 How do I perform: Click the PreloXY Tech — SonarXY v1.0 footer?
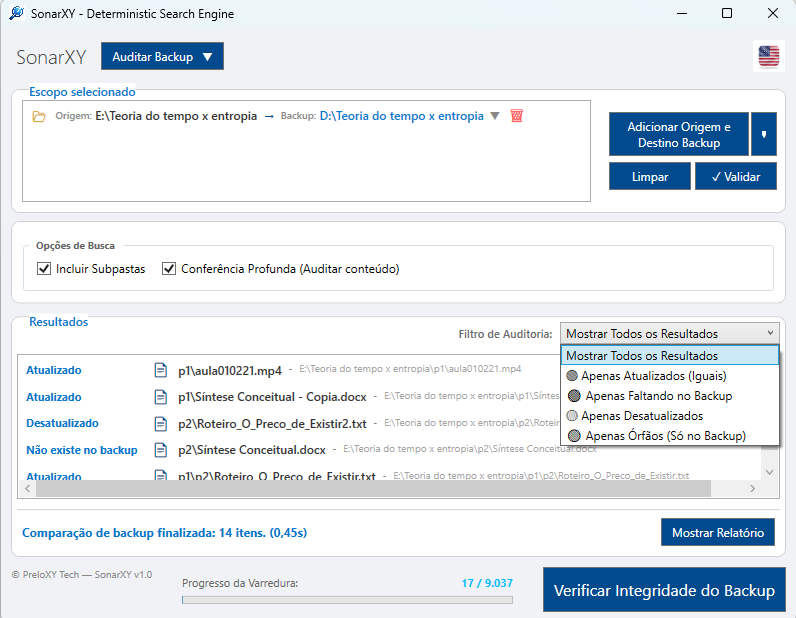pos(82,574)
